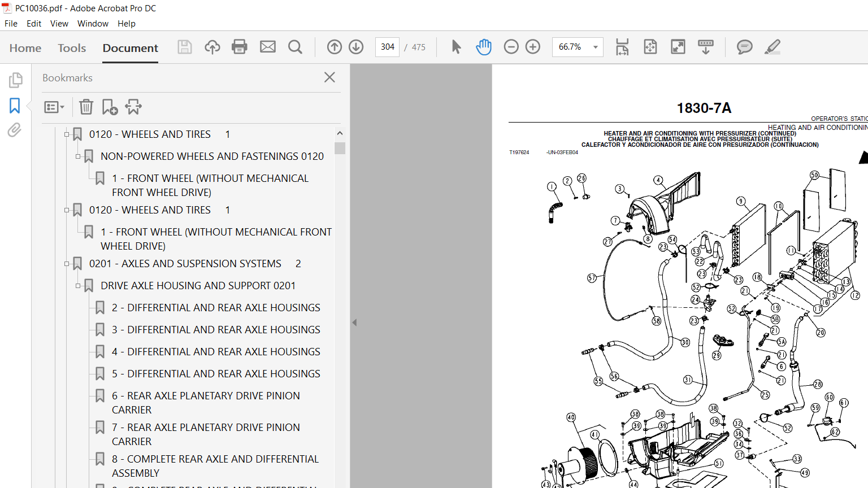
Task: Click the 1830-7A page heading
Action: [x=704, y=108]
